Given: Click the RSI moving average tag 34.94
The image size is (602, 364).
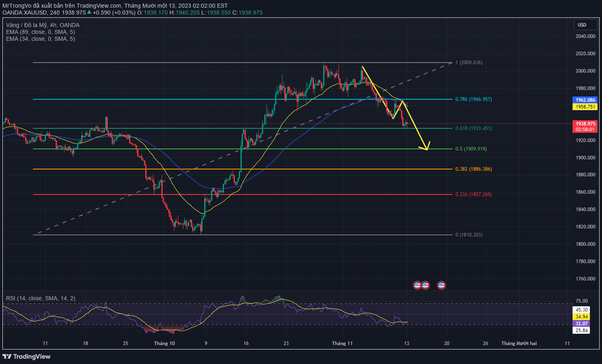Looking at the screenshot, I should coord(581,317).
